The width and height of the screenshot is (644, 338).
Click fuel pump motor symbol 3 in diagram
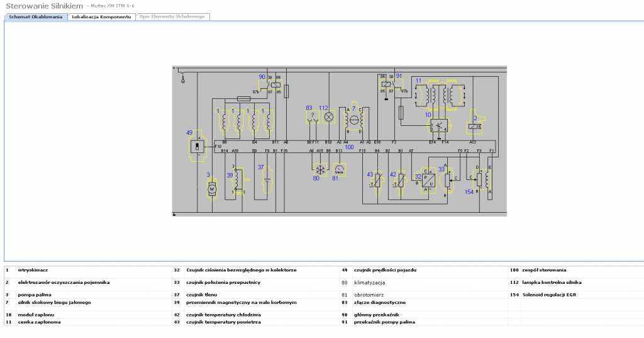pyautogui.click(x=212, y=188)
